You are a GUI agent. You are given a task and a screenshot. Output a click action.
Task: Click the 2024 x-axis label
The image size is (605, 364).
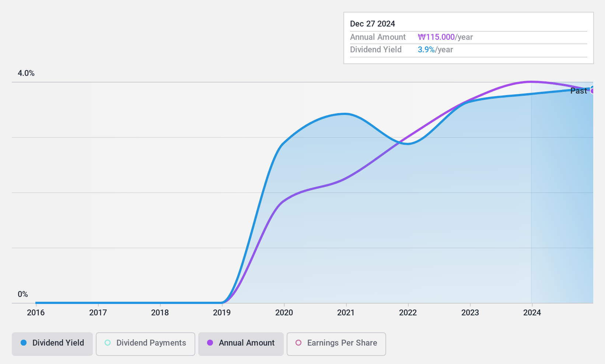click(x=532, y=313)
